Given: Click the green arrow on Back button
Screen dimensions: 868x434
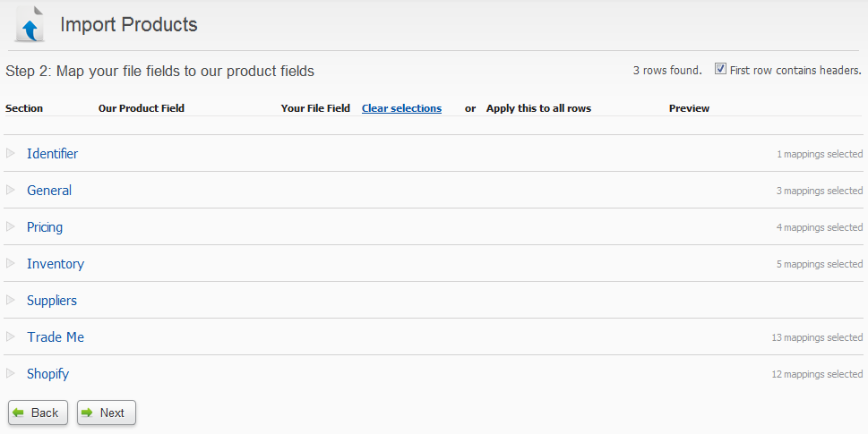Looking at the screenshot, I should (19, 413).
